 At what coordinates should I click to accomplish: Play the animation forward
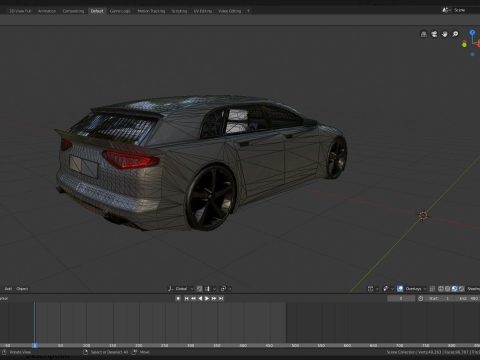[207, 298]
